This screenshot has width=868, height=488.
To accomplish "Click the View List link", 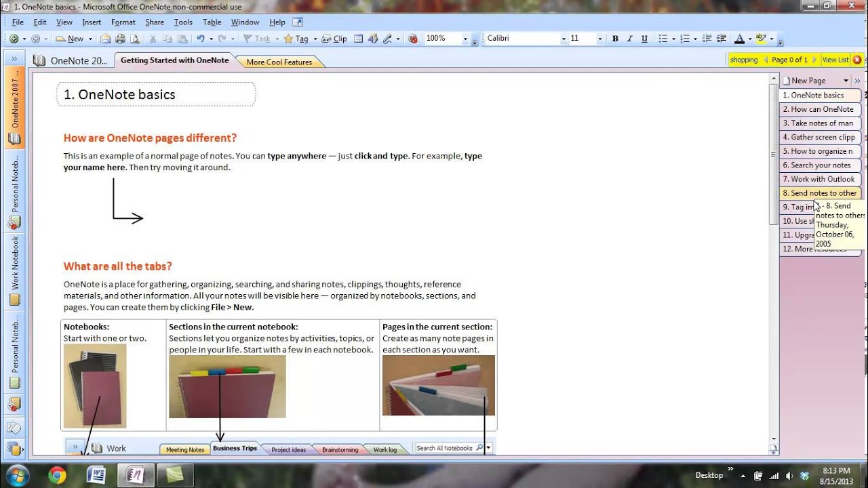I will [x=835, y=60].
